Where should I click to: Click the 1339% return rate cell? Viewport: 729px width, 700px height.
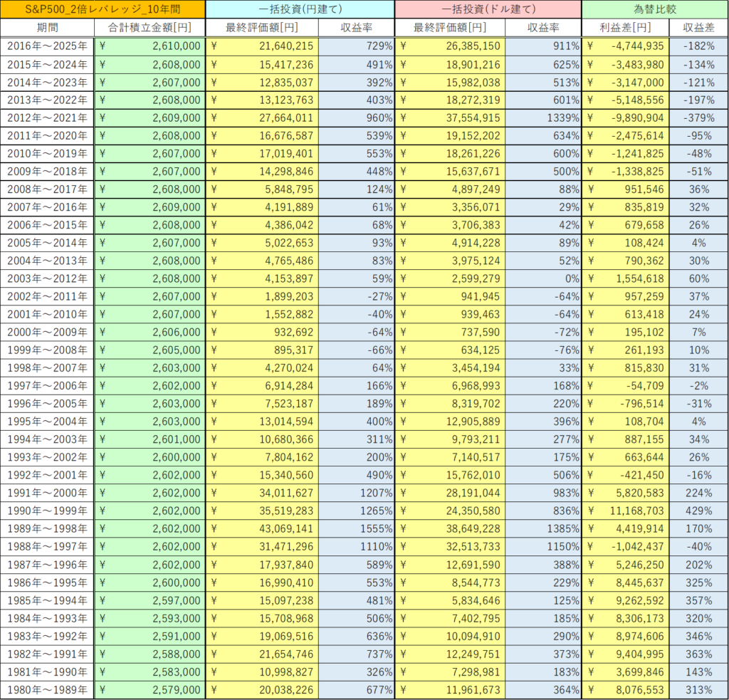click(543, 117)
